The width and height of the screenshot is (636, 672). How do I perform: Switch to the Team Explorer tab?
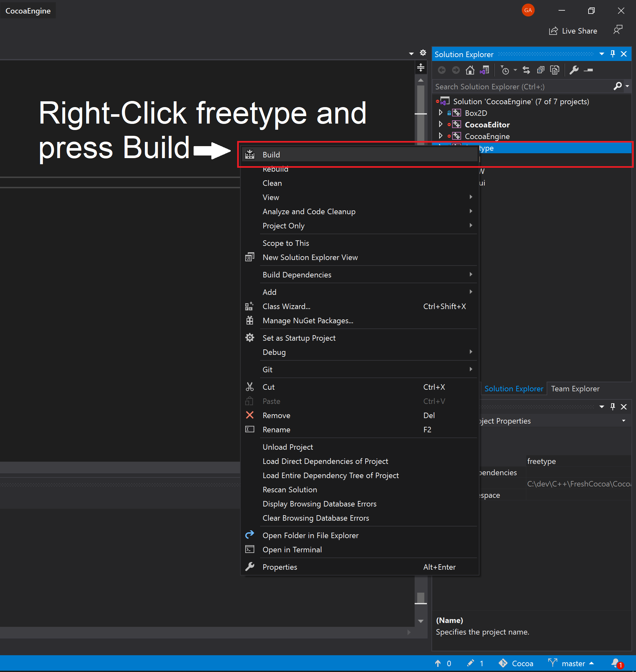pyautogui.click(x=575, y=389)
